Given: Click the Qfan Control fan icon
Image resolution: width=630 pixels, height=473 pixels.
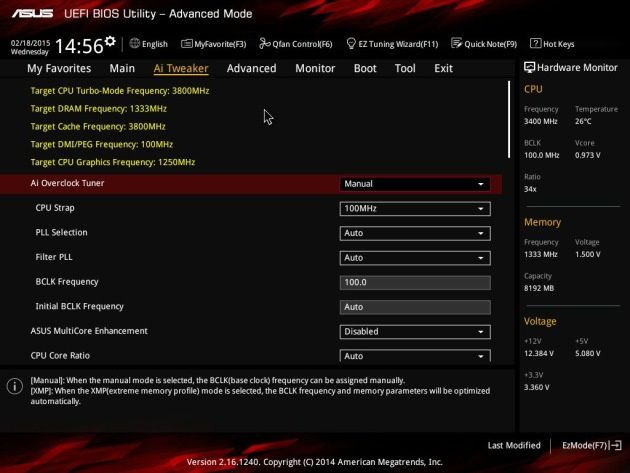Looking at the screenshot, I should tap(264, 43).
